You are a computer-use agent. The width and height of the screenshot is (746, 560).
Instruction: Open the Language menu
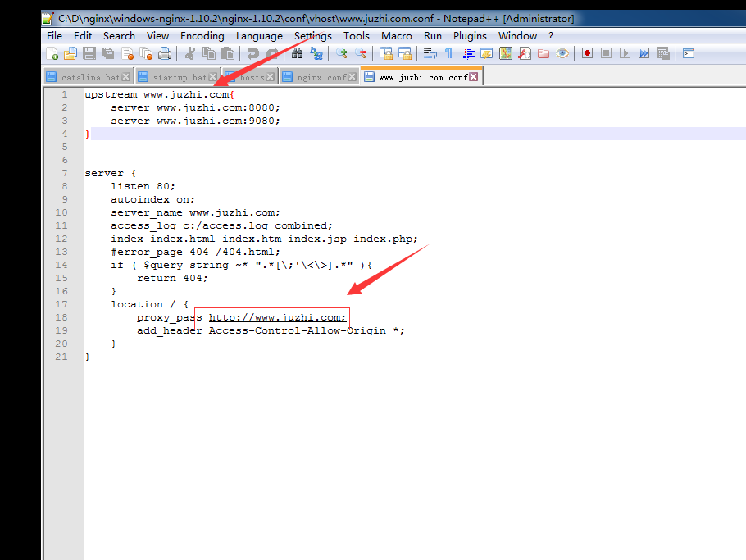coord(259,36)
